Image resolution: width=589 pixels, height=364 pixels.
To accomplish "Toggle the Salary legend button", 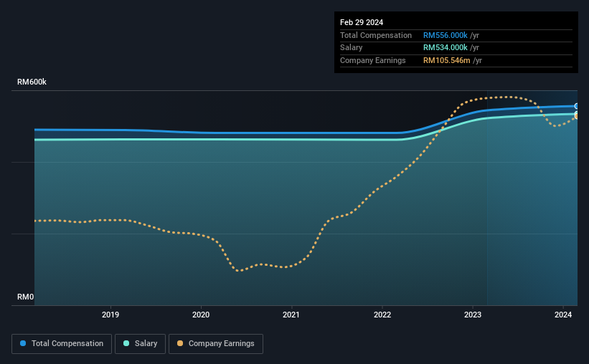I will 140,344.
